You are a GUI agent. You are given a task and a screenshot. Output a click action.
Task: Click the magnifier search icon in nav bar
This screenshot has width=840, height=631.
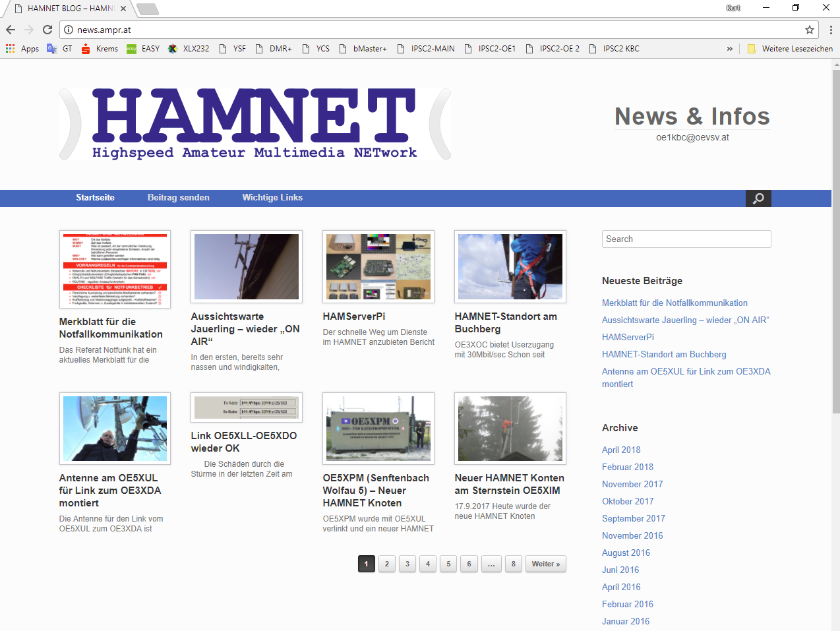pos(758,198)
